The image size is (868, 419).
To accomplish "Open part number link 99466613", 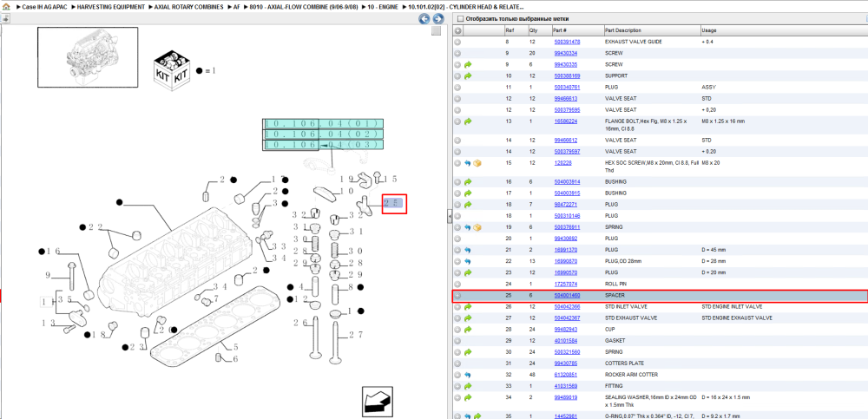I will pyautogui.click(x=566, y=99).
